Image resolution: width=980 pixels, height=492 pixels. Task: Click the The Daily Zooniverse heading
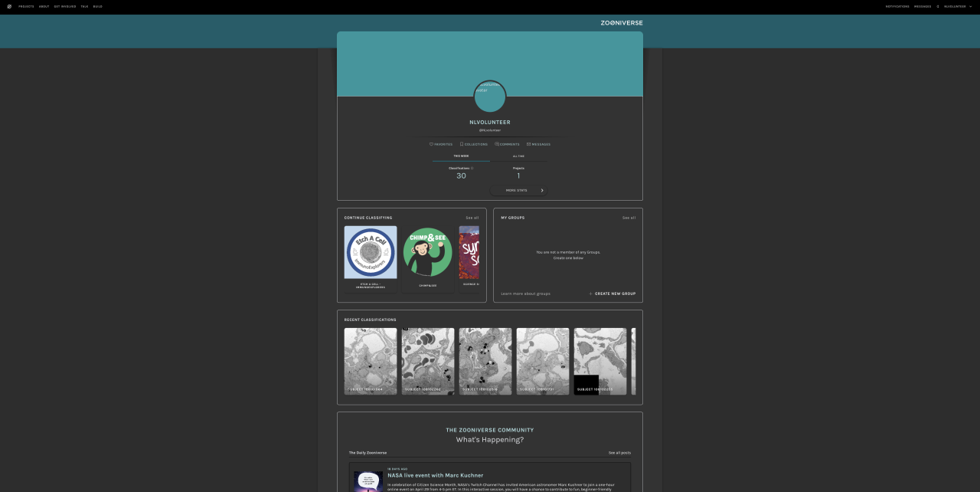[x=368, y=453]
